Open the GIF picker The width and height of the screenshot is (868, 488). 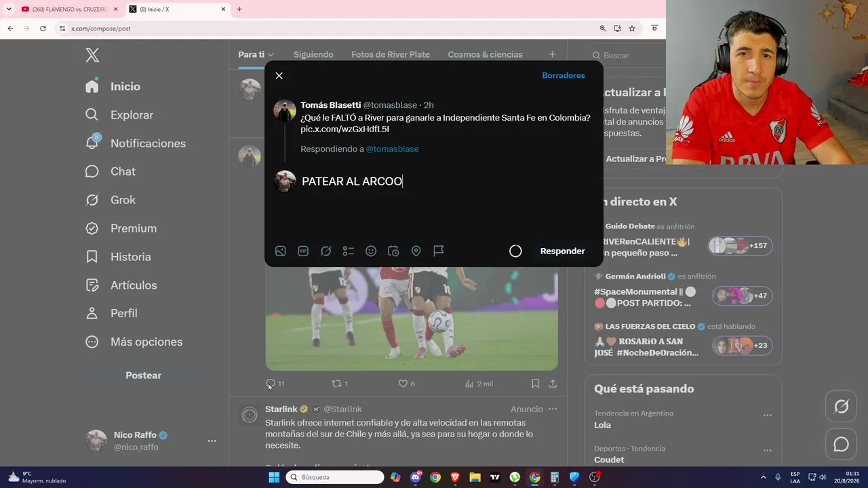pos(303,251)
